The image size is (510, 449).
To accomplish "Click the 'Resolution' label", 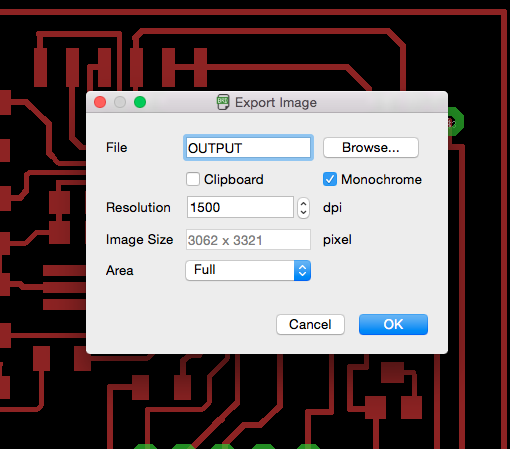I will (138, 207).
